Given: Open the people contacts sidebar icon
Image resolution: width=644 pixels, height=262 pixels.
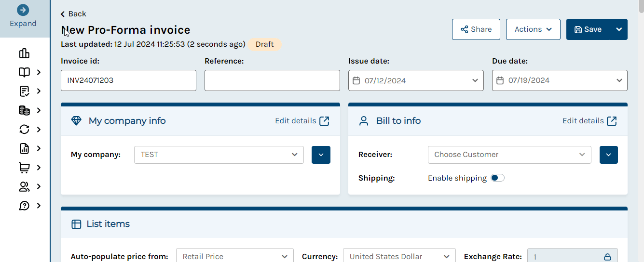Looking at the screenshot, I should click(x=24, y=186).
